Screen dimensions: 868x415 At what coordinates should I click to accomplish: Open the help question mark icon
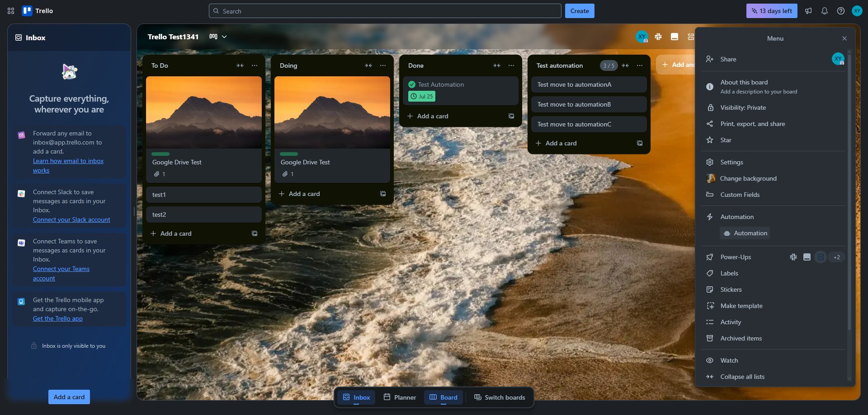[x=841, y=11]
